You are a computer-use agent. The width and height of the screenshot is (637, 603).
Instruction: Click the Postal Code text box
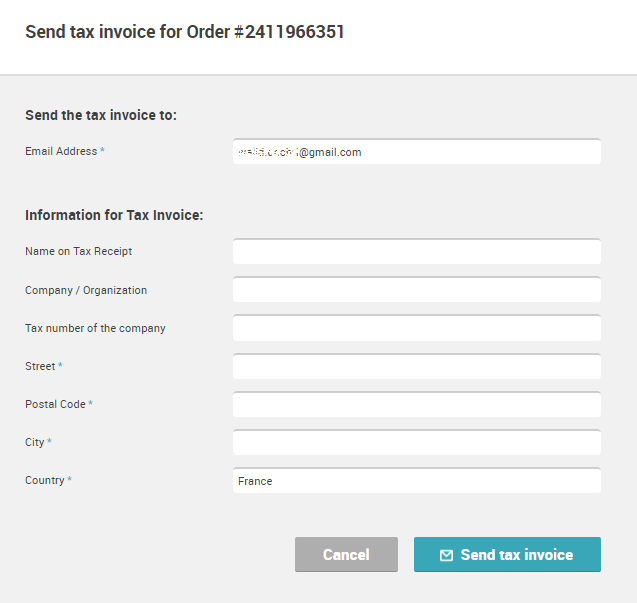click(x=416, y=404)
